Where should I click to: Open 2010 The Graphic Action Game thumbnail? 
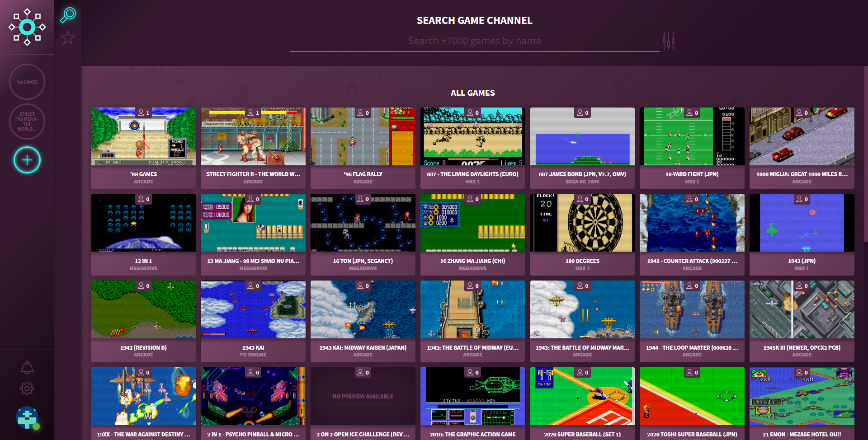[x=473, y=396]
